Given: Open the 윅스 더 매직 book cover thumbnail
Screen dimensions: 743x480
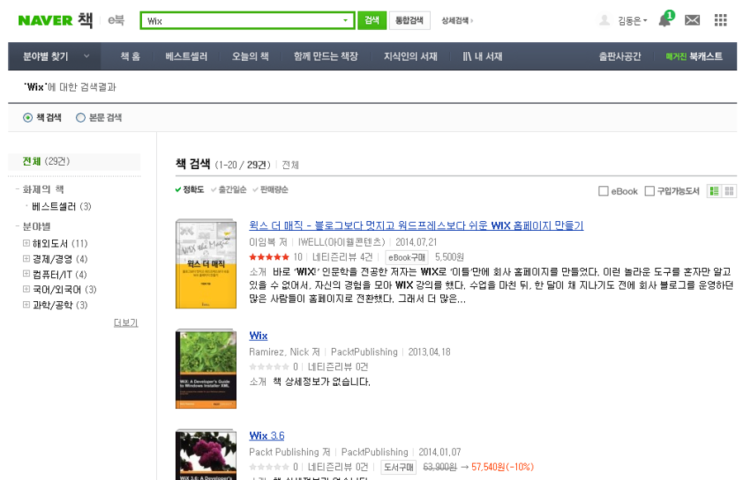Looking at the screenshot, I should pos(206,263).
